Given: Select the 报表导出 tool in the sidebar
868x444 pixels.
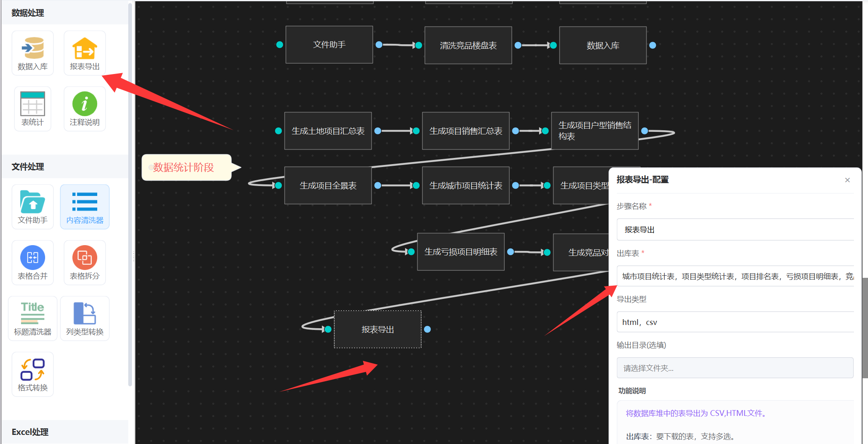Looking at the screenshot, I should [85, 53].
